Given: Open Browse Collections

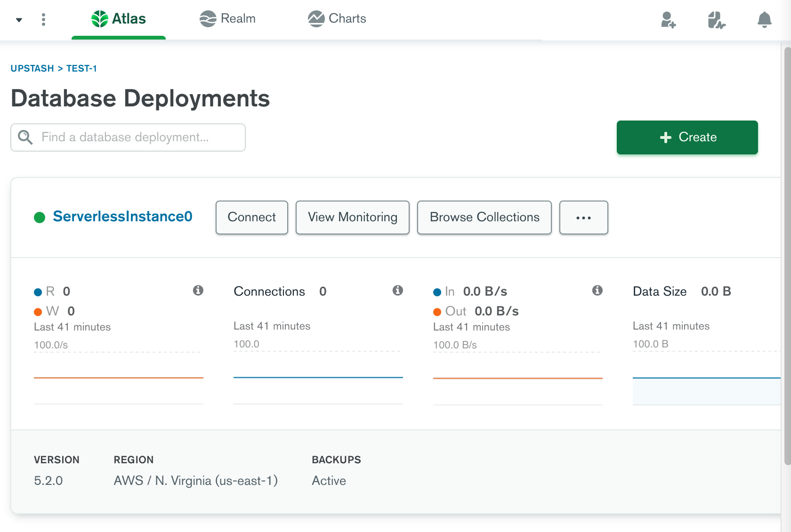Looking at the screenshot, I should (484, 218).
